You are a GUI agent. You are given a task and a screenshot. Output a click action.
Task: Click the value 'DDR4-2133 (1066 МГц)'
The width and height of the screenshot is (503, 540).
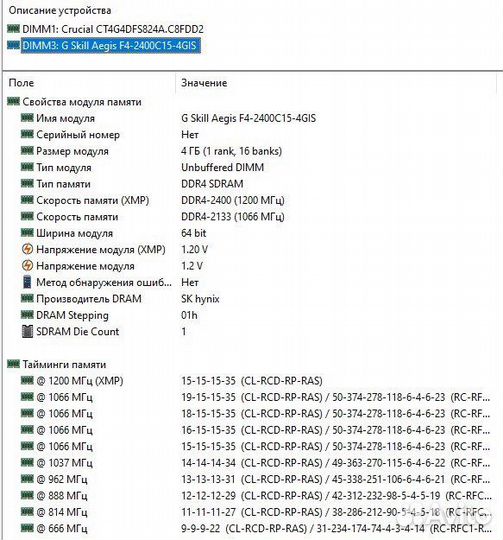point(233,217)
